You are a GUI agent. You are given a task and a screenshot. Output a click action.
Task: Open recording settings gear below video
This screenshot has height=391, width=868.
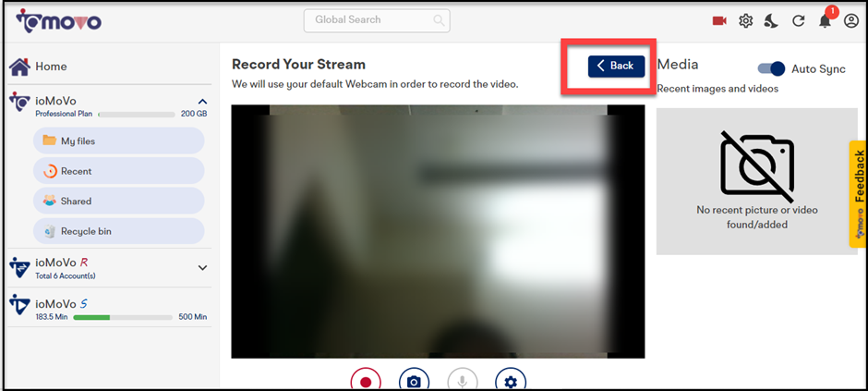pyautogui.click(x=511, y=381)
